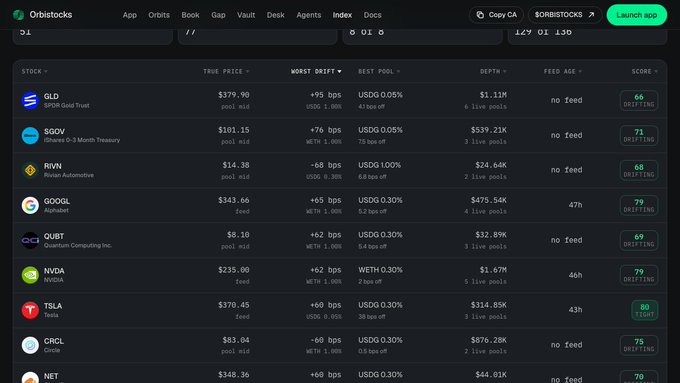680x383 pixels.
Task: Click RIVN worst drift -68 bps
Action: point(325,165)
